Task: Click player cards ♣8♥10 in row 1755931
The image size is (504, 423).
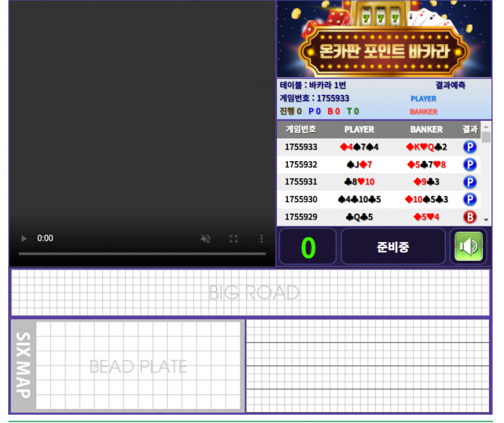Action: [x=359, y=182]
